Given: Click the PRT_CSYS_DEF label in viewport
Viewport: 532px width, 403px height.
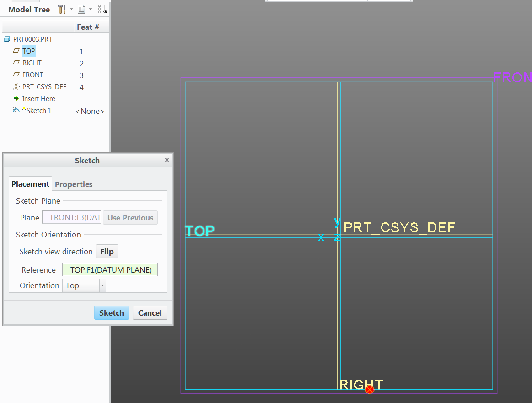Looking at the screenshot, I should [x=399, y=227].
